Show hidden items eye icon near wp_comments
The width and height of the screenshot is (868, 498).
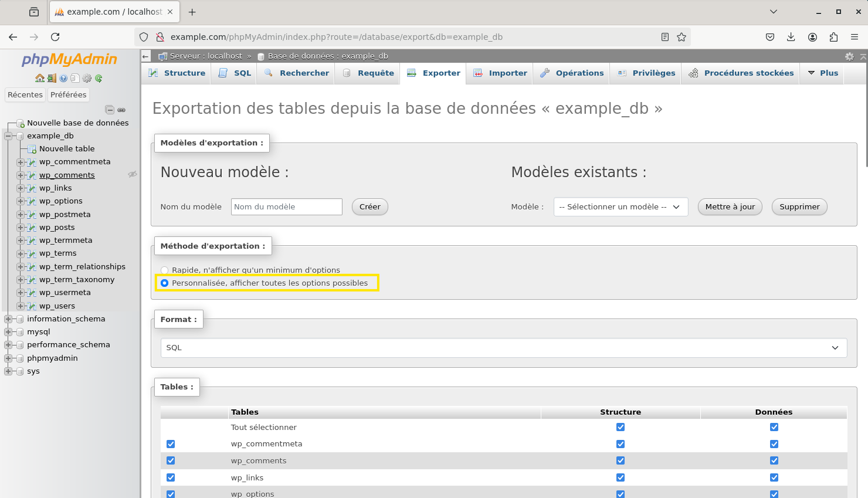pos(133,174)
